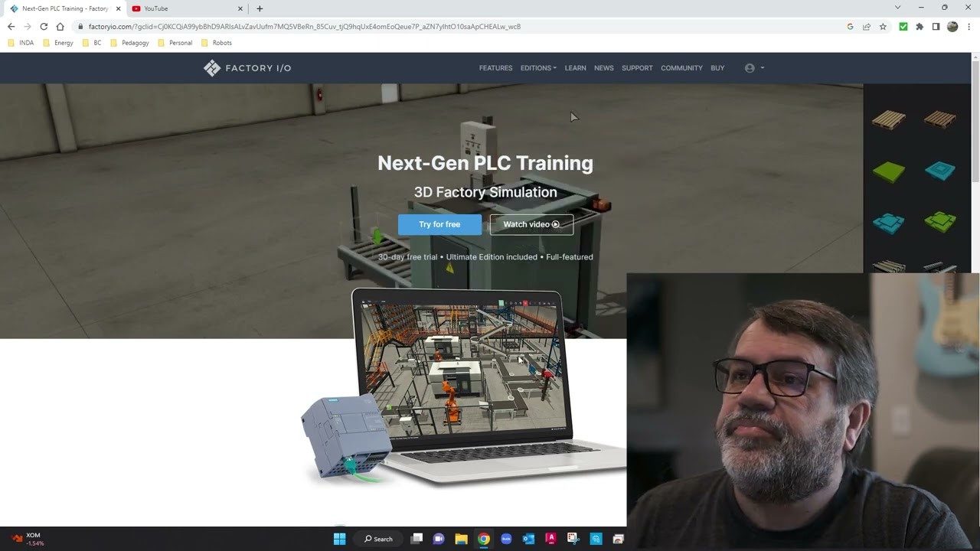
Task: Open the Chrome three-dot menu
Action: click(969, 26)
